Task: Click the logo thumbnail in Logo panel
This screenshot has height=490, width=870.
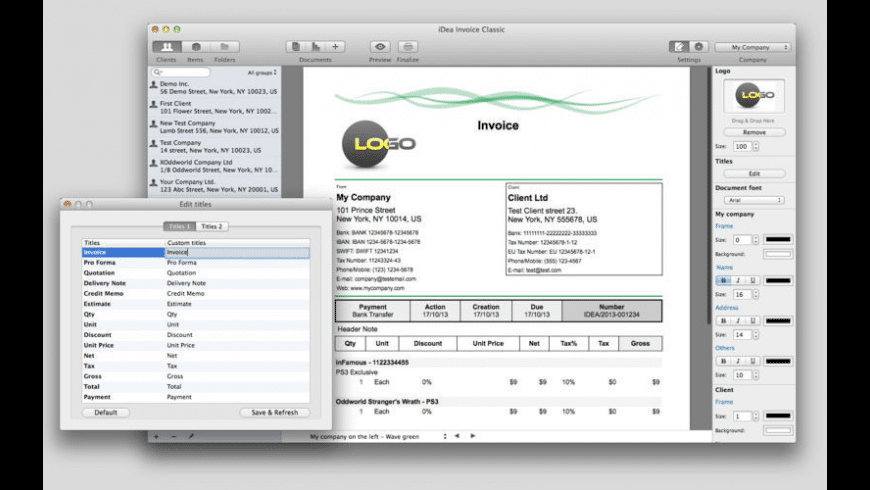Action: coord(754,95)
